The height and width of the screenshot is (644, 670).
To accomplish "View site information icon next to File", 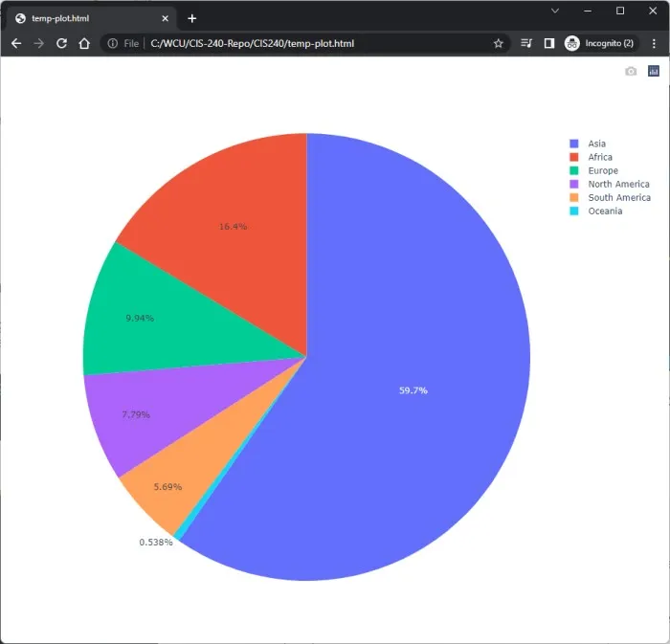I will [112, 44].
